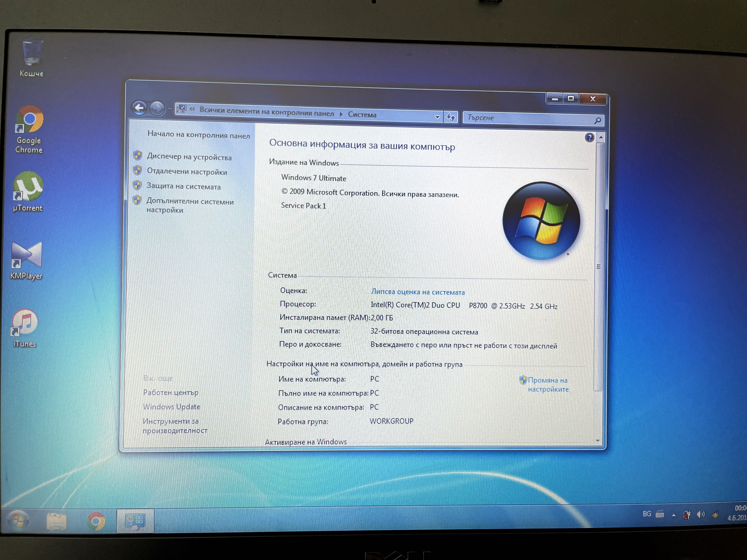Click '32-битова операционна система' text
Viewport: 747px width, 560px height.
click(424, 331)
